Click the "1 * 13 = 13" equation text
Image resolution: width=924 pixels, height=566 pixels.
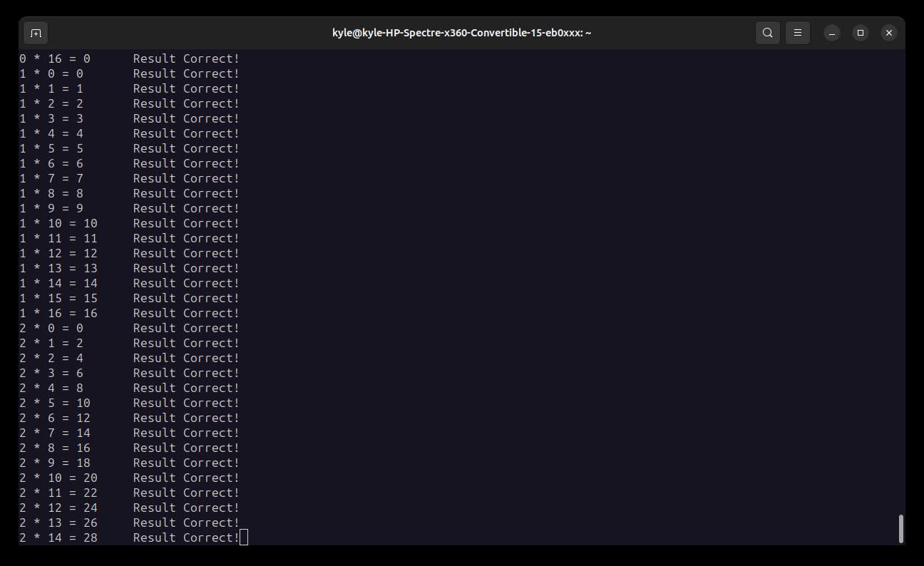pyautogui.click(x=58, y=268)
